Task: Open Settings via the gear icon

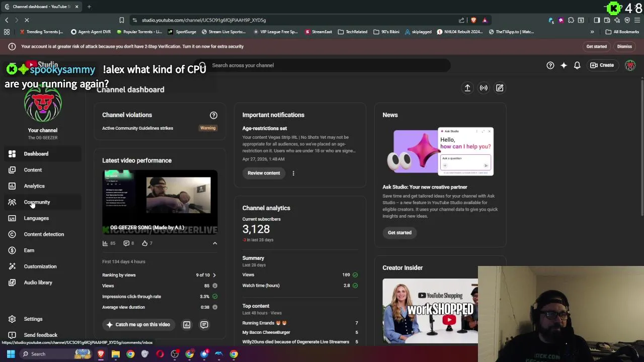Action: click(12, 319)
